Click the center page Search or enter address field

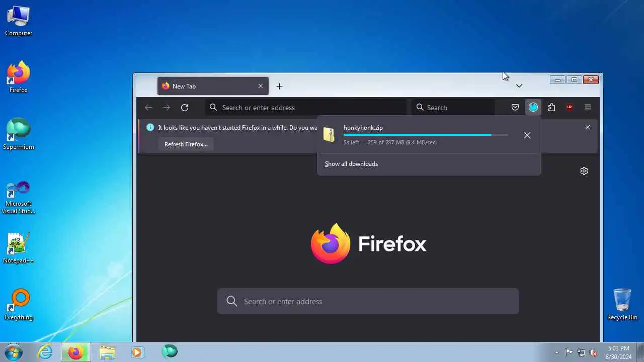pos(368,301)
